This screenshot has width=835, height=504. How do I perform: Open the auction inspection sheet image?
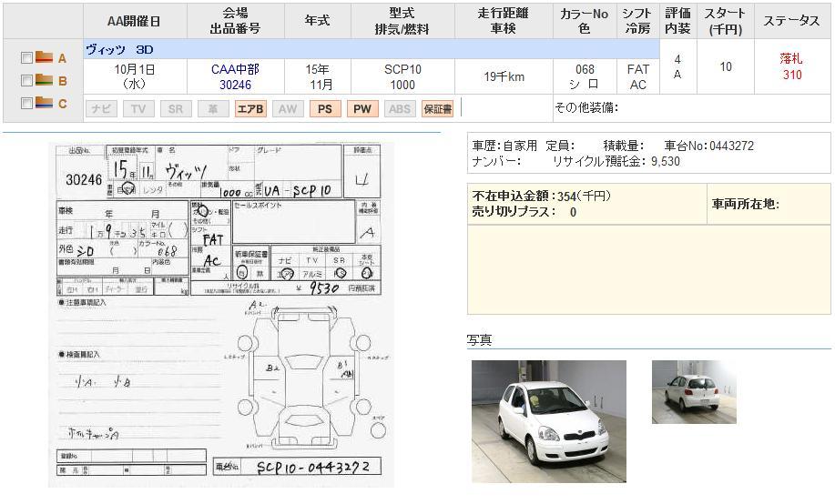221,314
